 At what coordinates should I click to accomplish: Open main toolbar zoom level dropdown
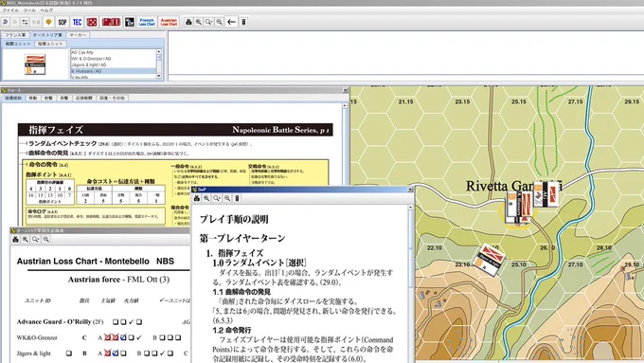point(208,22)
